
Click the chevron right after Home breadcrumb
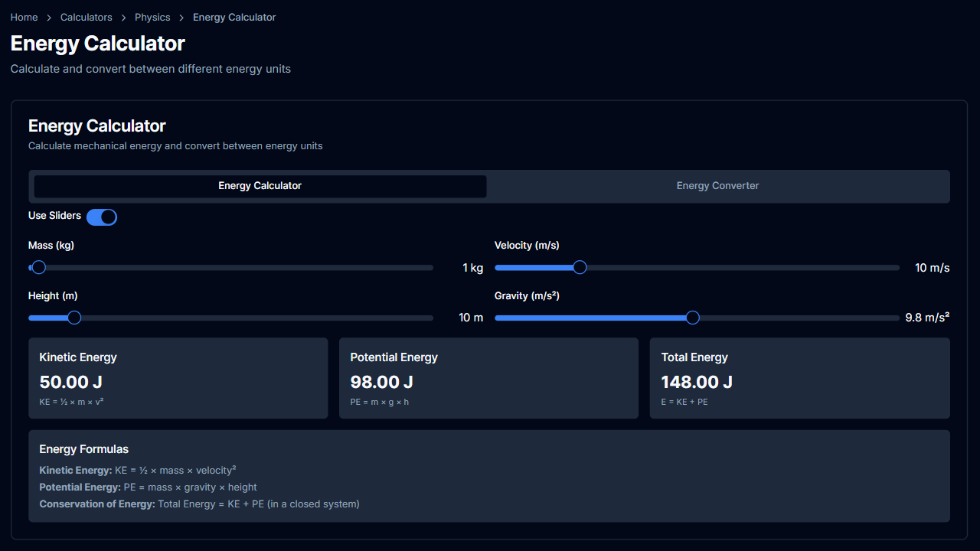pyautogui.click(x=49, y=17)
